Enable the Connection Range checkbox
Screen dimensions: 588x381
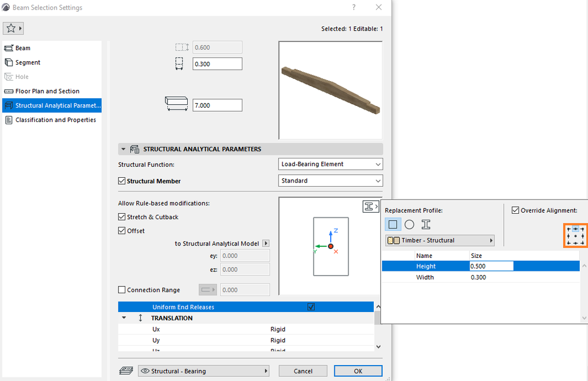tap(121, 290)
